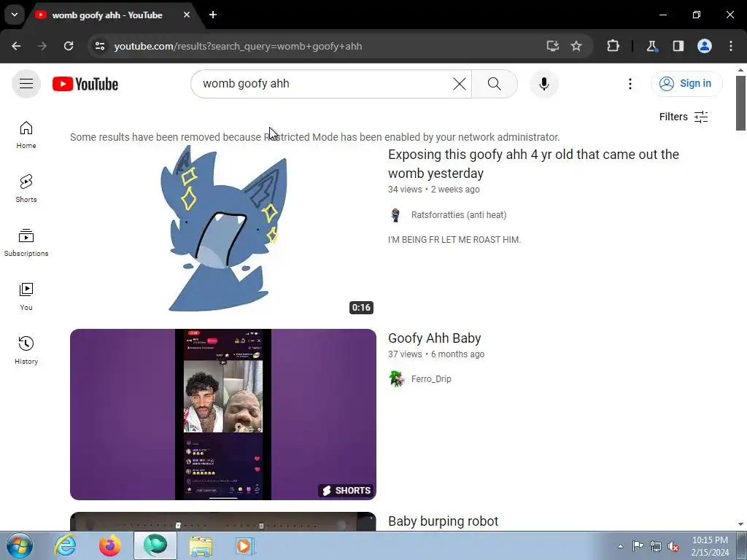
Task: Click description I'M BEING FR LET ME ROAST HIM
Action: pyautogui.click(x=454, y=240)
